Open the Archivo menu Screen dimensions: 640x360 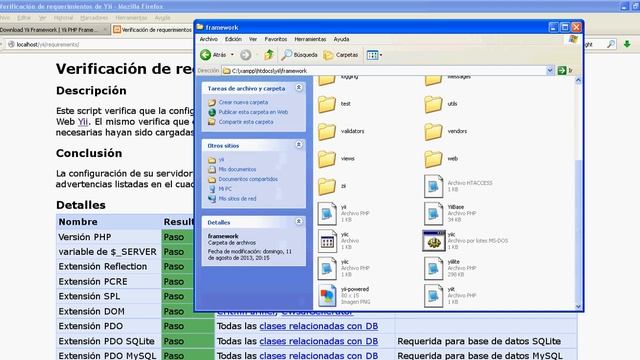pos(209,39)
